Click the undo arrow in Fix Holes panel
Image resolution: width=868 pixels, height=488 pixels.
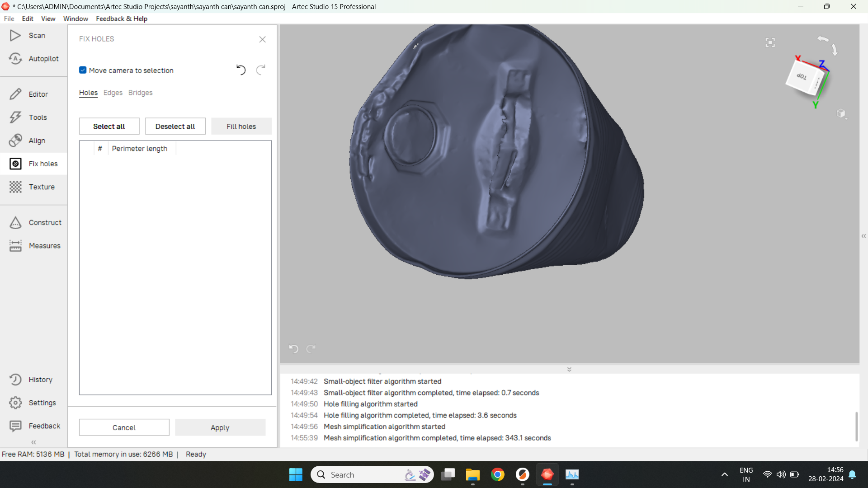[241, 70]
